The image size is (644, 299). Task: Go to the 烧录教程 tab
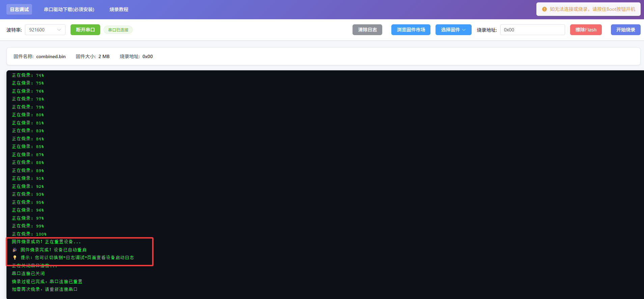tap(119, 9)
